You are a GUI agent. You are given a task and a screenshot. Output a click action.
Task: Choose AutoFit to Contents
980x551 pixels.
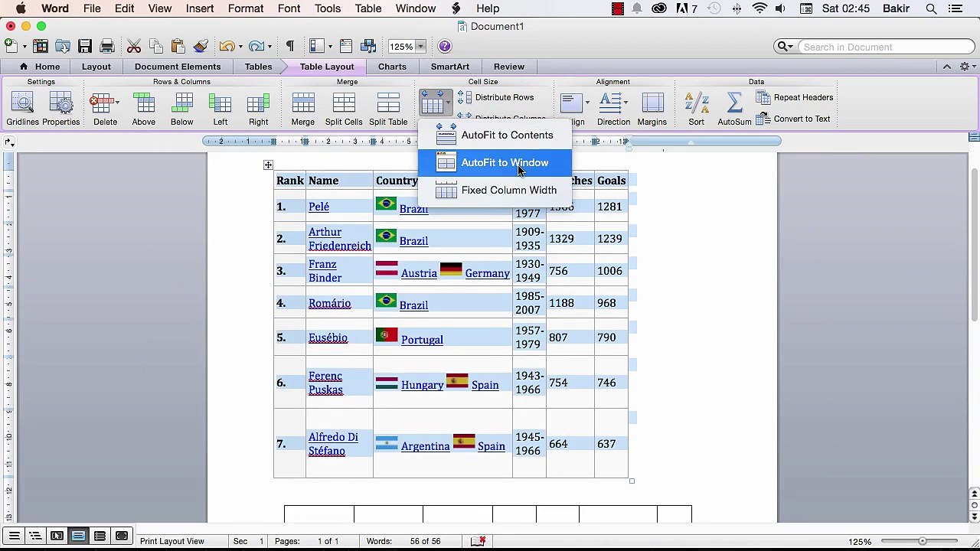coord(495,135)
